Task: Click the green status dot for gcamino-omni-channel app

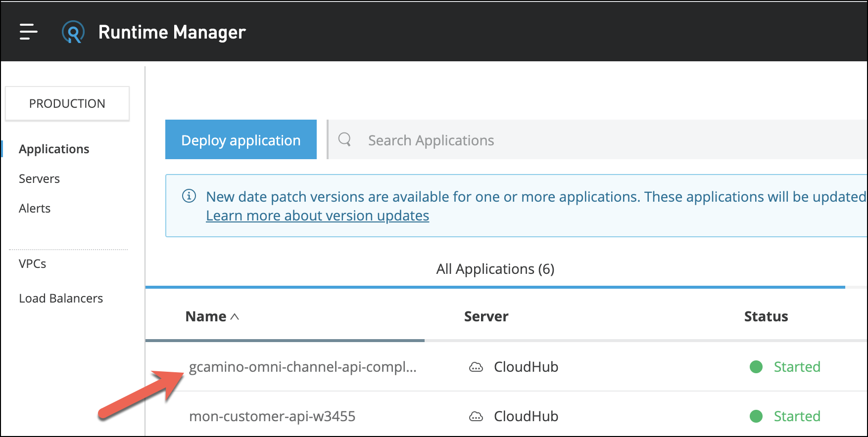Action: click(x=756, y=367)
